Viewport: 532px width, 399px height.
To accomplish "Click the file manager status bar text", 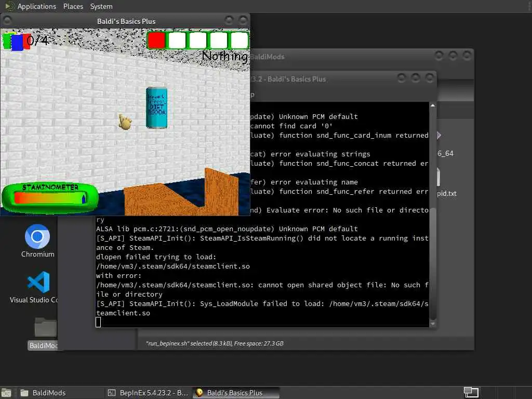I will coord(215,343).
